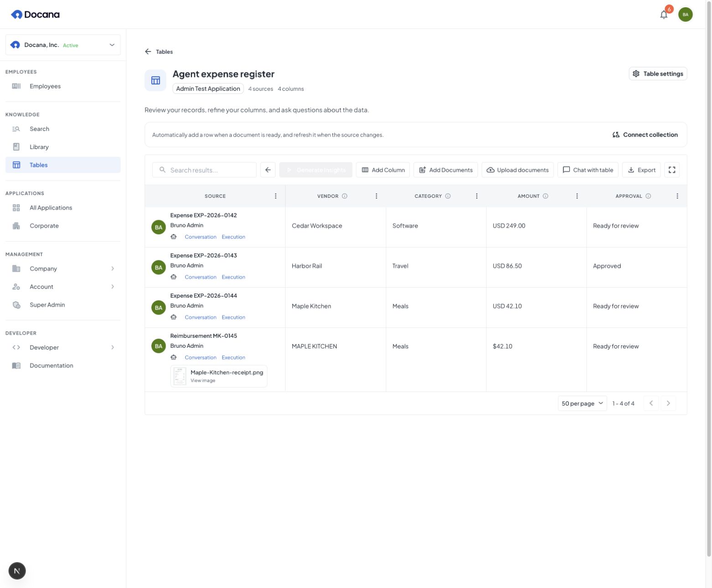Show Amount column info tooltip
Image resolution: width=712 pixels, height=588 pixels.
pyautogui.click(x=546, y=196)
